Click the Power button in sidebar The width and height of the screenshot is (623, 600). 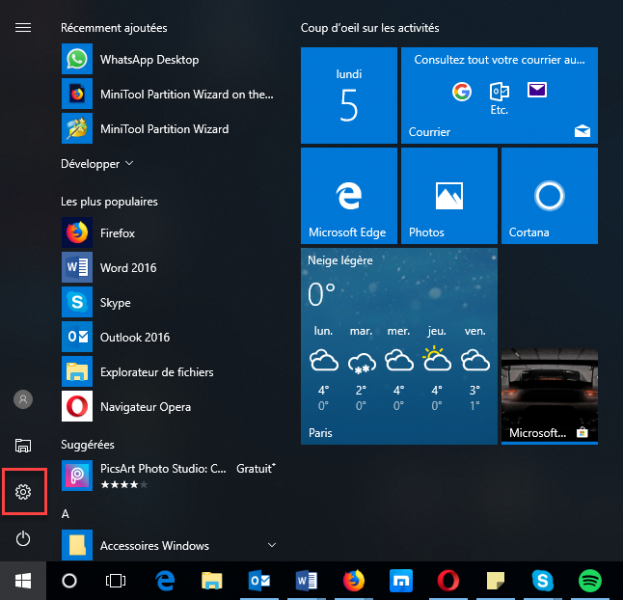click(23, 538)
